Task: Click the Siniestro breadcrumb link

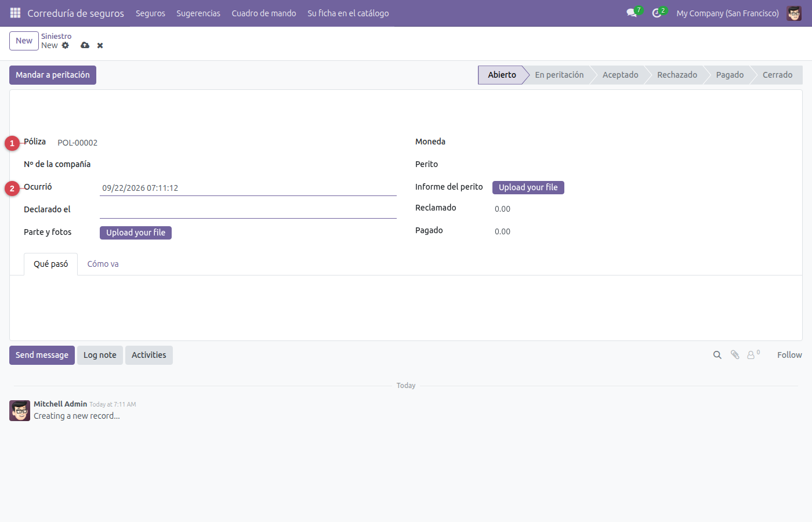Action: [56, 36]
